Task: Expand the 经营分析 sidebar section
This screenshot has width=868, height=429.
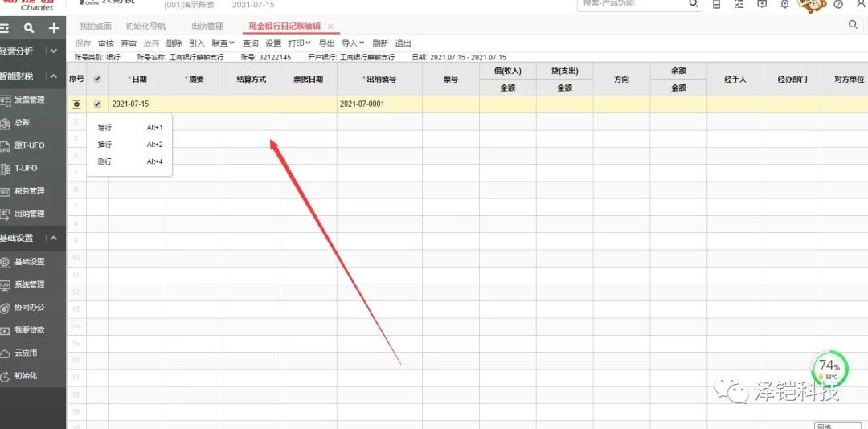Action: pos(53,51)
